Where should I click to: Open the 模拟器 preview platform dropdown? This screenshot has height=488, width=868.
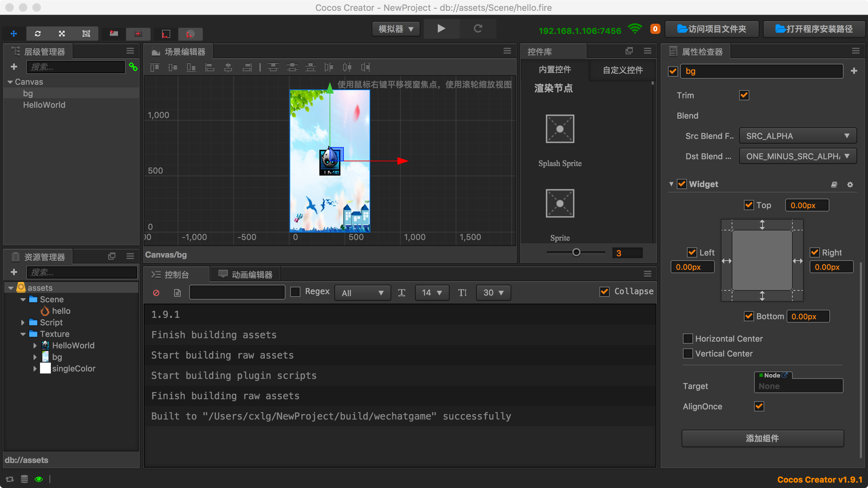click(396, 29)
